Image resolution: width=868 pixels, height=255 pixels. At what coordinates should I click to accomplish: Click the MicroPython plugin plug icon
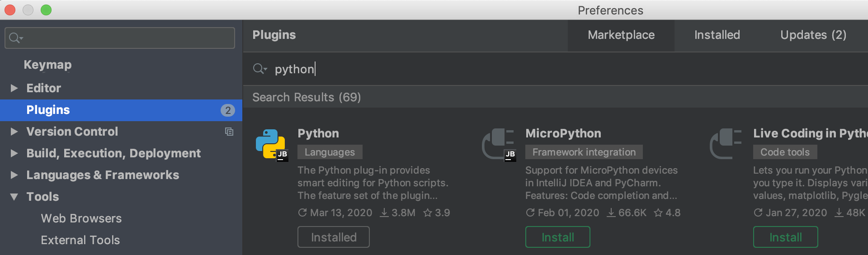tap(498, 144)
